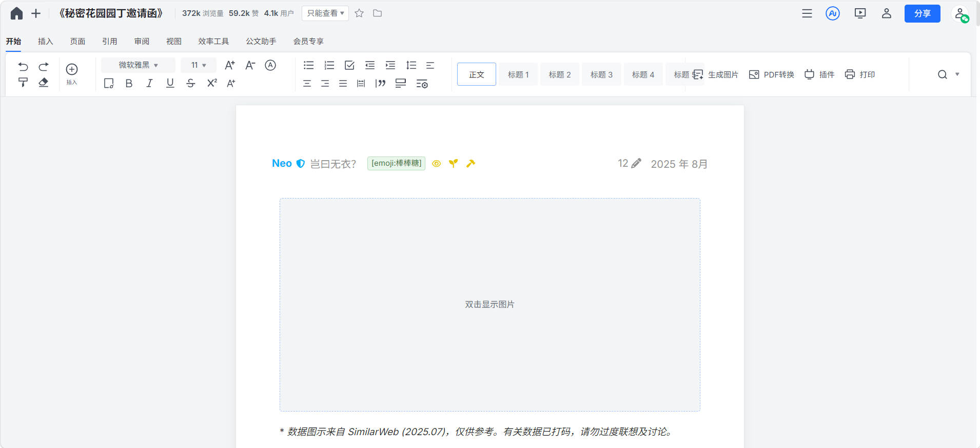Click the yellow hammer icon in byline

coord(471,163)
